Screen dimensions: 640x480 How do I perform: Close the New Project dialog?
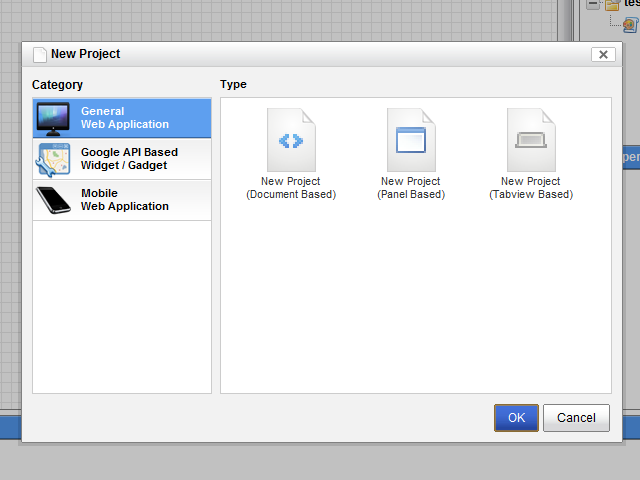(602, 55)
